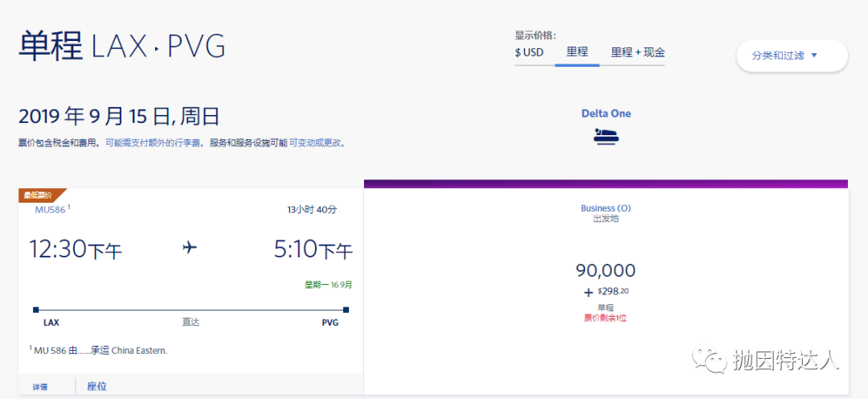Click the 直达 nonstop label
868x399 pixels.
pyautogui.click(x=190, y=322)
